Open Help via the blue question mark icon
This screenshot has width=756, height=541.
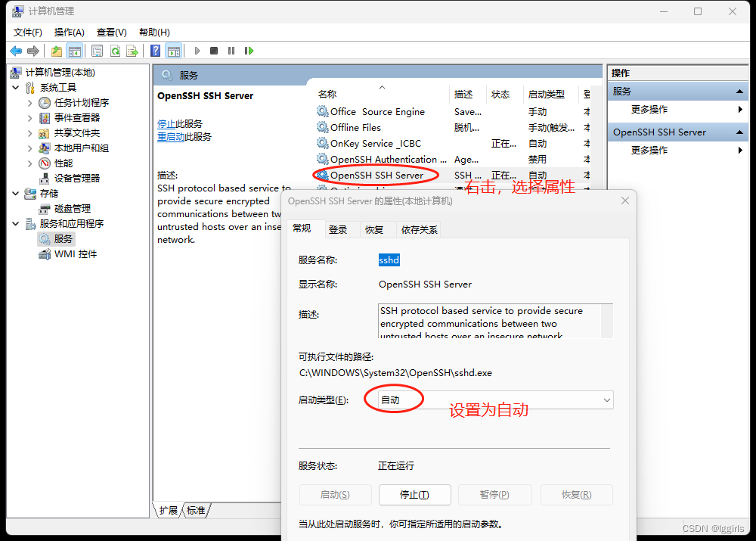click(155, 51)
